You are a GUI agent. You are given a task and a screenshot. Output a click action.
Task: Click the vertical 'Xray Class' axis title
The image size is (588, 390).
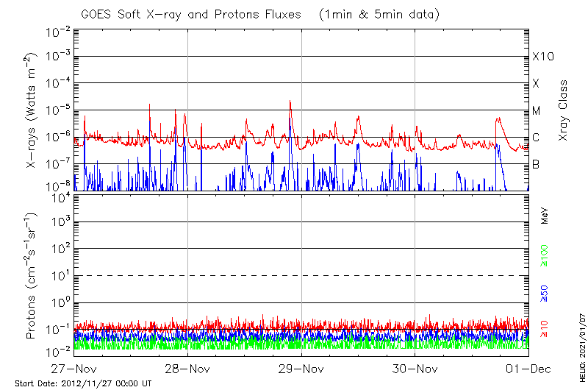(x=563, y=111)
